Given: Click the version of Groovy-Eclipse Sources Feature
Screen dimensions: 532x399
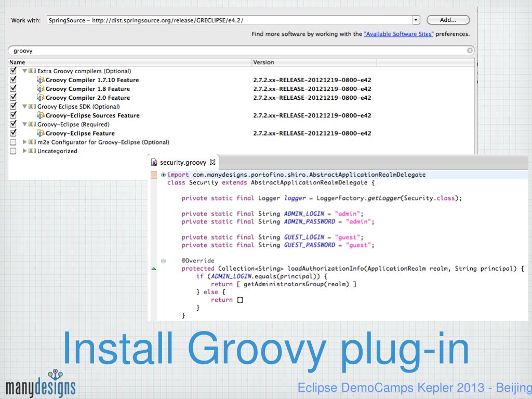Looking at the screenshot, I should (x=312, y=115).
